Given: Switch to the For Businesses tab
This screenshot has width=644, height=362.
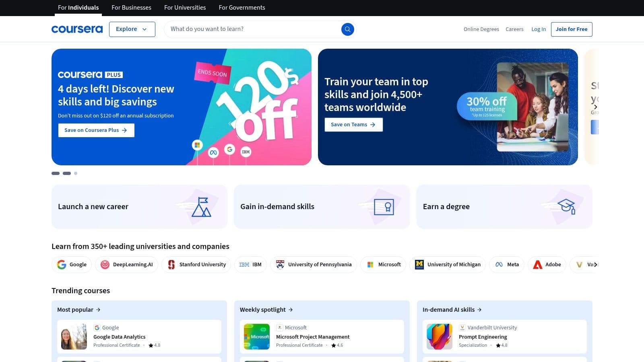Looking at the screenshot, I should [x=131, y=8].
